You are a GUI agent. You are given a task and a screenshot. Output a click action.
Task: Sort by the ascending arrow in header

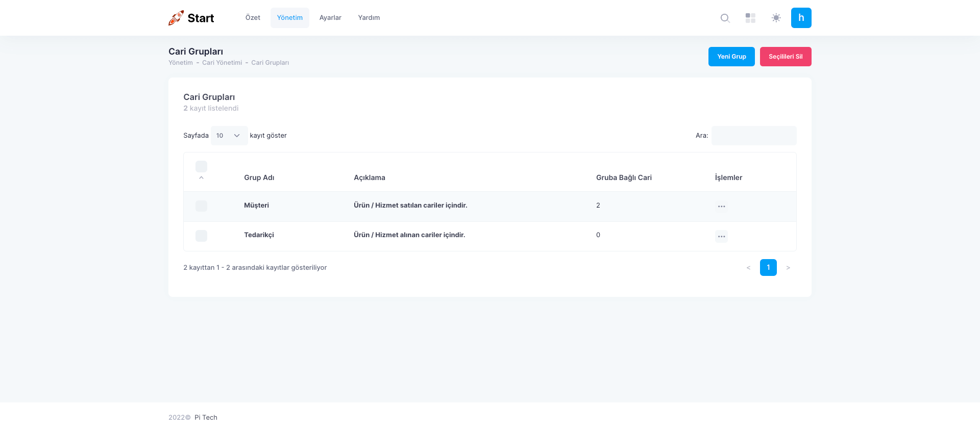[201, 177]
